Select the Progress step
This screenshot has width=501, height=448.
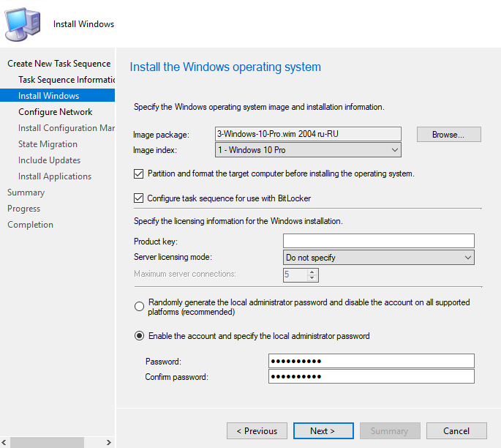click(x=23, y=209)
